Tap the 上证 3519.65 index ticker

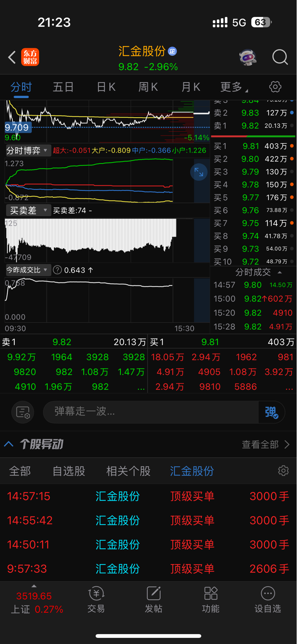click(37, 602)
